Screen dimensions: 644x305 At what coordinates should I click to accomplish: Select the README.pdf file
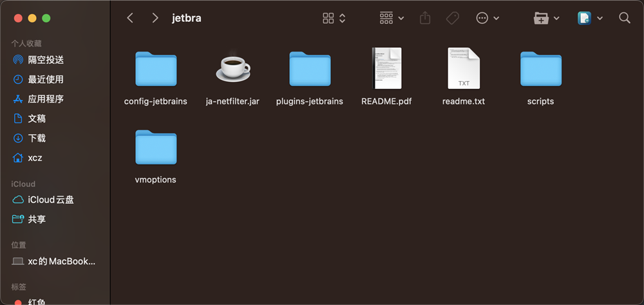pyautogui.click(x=386, y=68)
